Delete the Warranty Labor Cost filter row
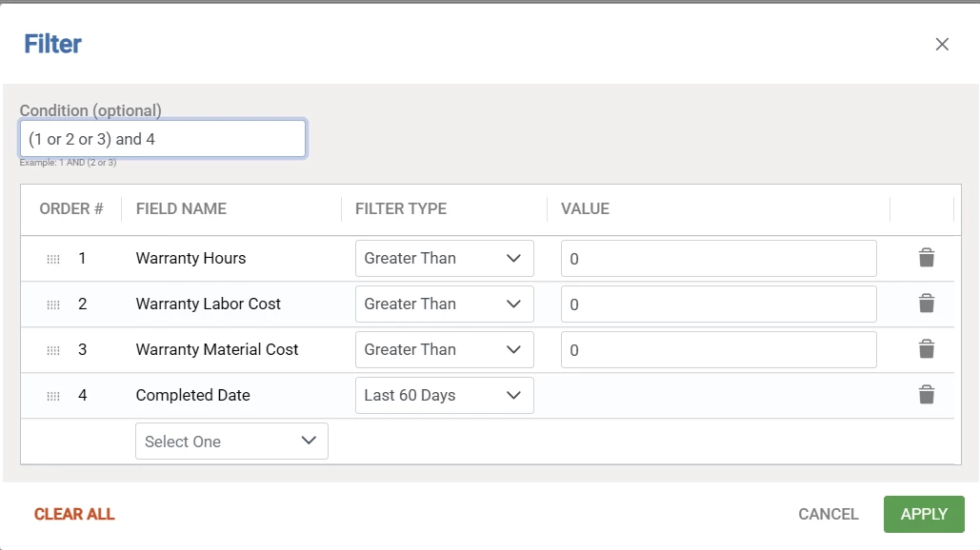This screenshot has width=980, height=550. pos(926,304)
